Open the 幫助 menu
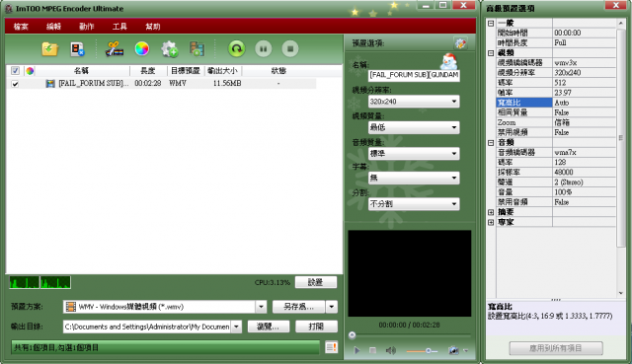Screen dimensions: 632x364 click(x=153, y=27)
